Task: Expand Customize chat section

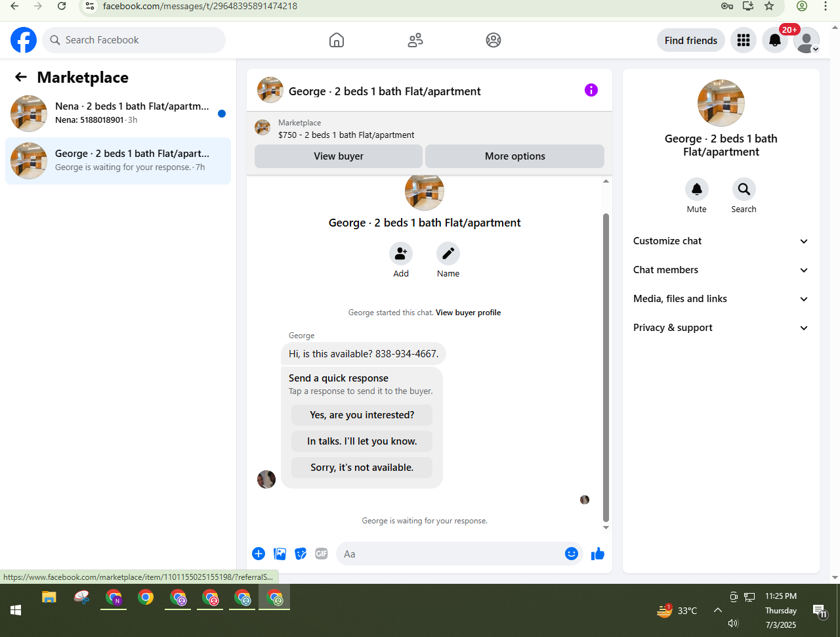Action: [721, 241]
